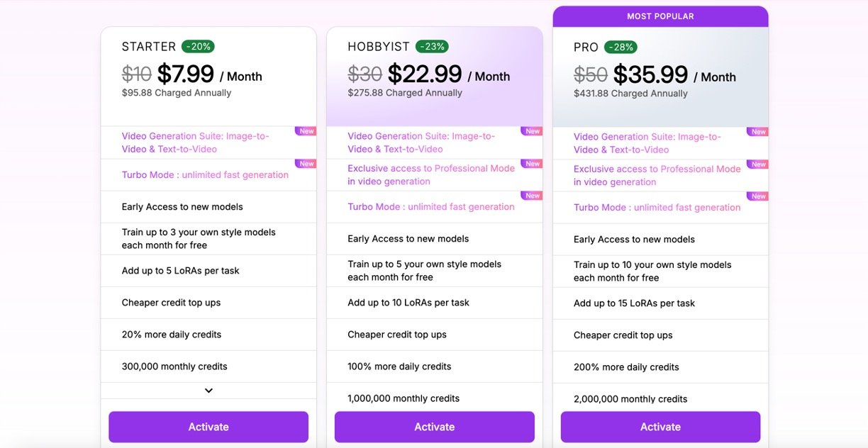Open Starter Video Generation Suite feature link
Screen dimensions: 868x448
coord(195,142)
